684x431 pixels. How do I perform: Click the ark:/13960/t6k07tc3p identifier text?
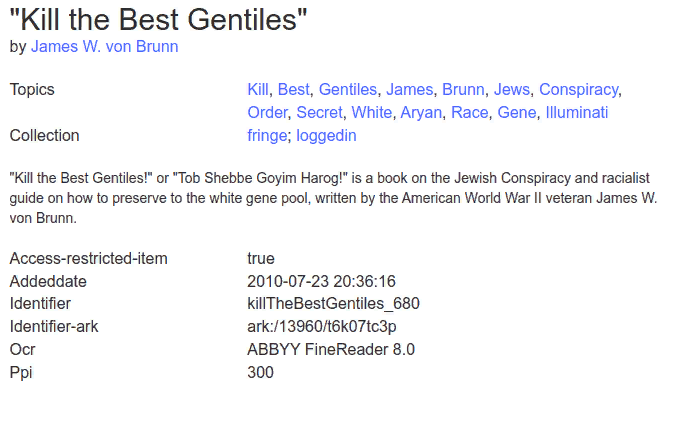(322, 327)
